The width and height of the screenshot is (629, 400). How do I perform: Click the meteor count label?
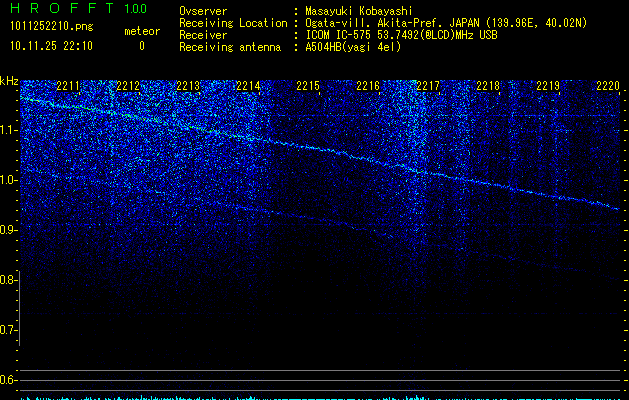point(142,31)
